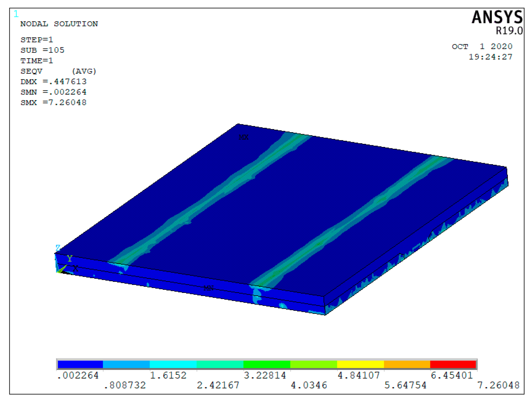
Task: Click the 2.42167 legend value
Action: pyautogui.click(x=218, y=385)
